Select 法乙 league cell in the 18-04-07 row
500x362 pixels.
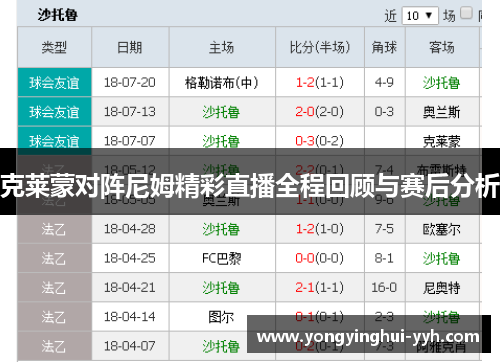click(x=54, y=346)
